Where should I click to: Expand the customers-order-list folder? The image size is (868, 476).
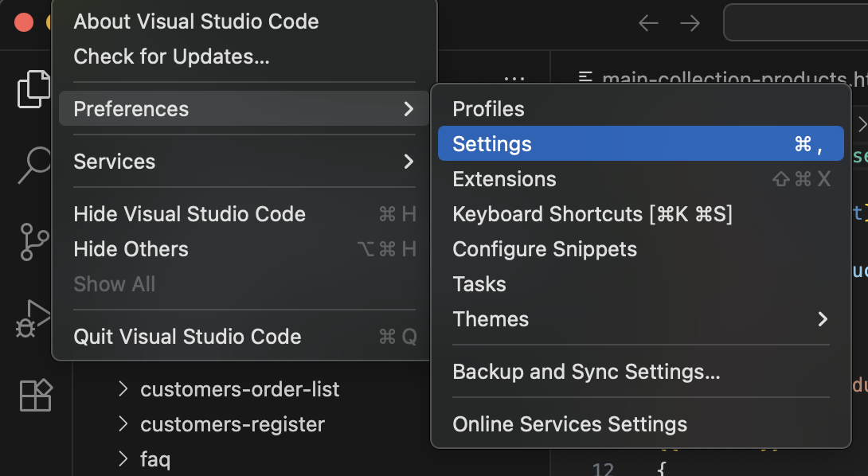pyautogui.click(x=239, y=389)
